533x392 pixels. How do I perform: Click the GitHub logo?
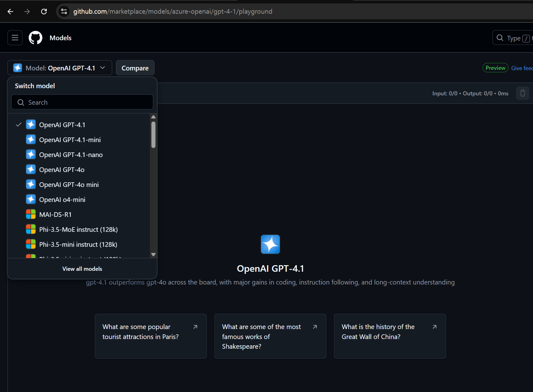pos(36,38)
